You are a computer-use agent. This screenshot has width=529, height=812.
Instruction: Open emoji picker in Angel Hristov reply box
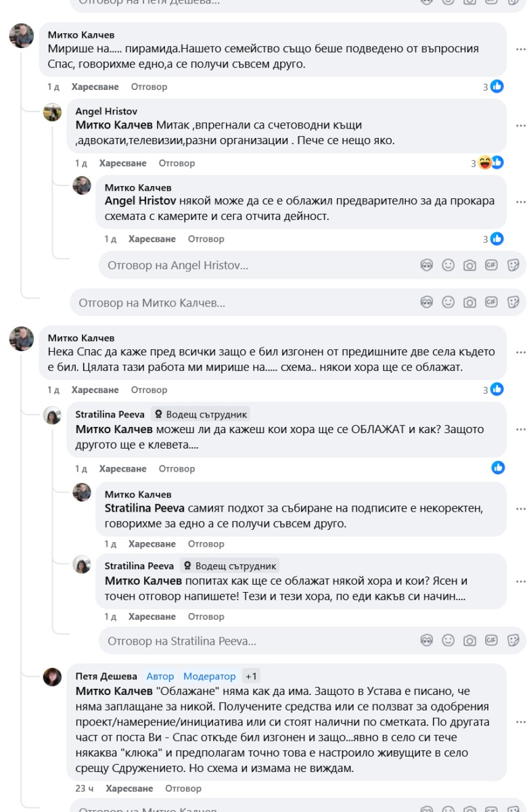(x=448, y=266)
